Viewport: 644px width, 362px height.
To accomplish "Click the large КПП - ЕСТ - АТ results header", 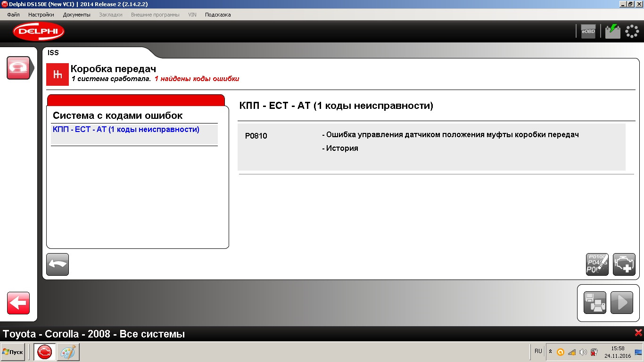I will click(336, 106).
